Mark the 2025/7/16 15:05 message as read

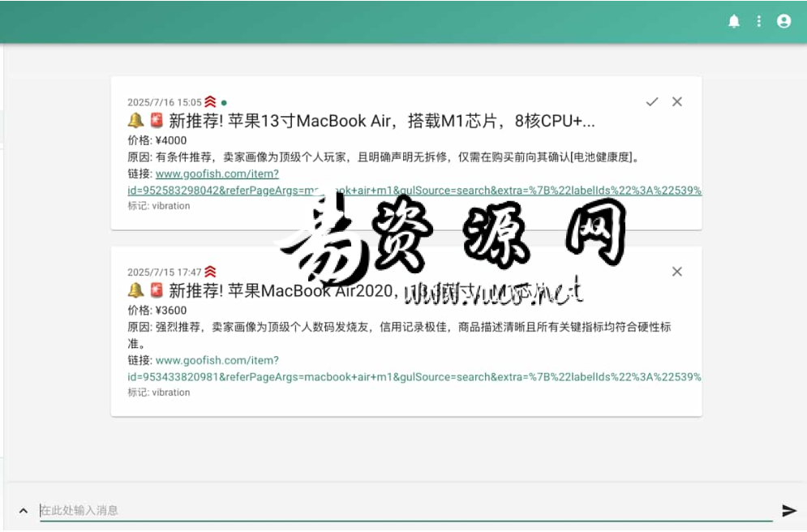[652, 102]
